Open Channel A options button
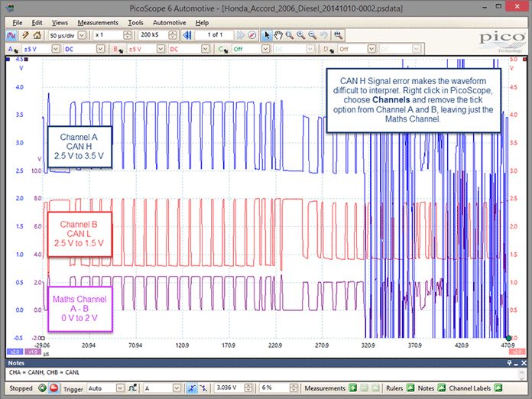 coord(12,49)
